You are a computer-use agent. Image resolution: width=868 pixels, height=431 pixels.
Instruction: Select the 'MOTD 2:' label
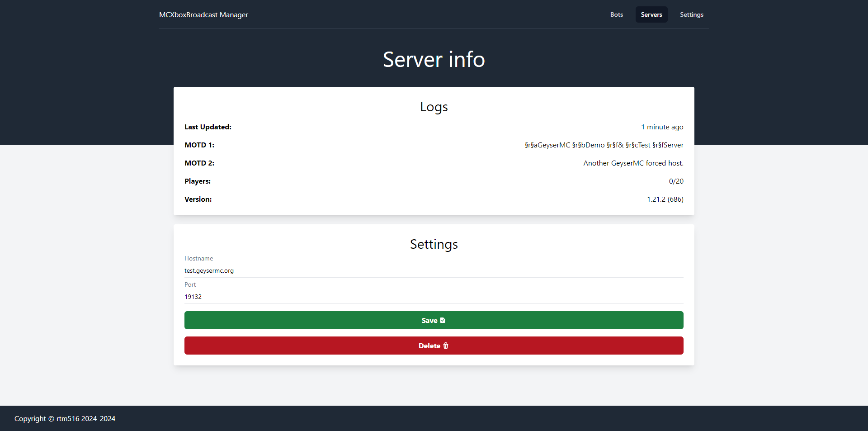[x=199, y=163]
